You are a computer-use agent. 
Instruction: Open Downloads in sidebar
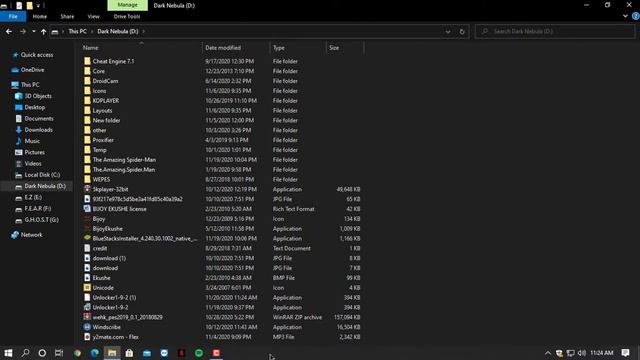click(x=38, y=130)
